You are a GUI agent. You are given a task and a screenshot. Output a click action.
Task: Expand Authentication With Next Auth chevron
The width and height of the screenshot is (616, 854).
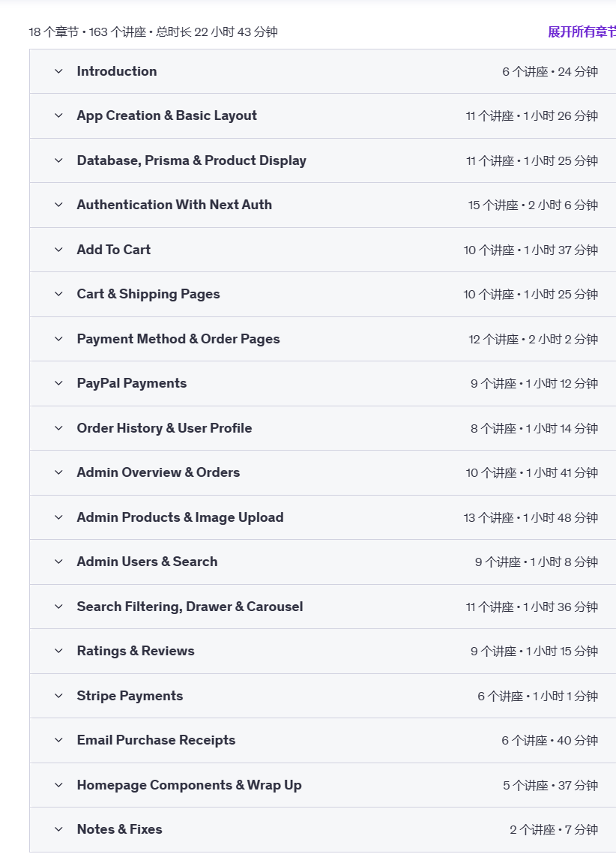(58, 205)
